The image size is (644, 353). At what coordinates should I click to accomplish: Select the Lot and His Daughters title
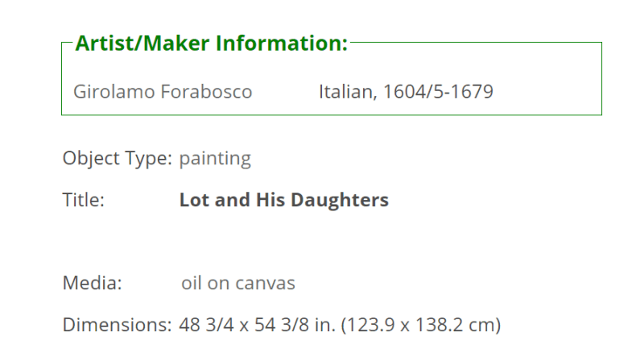coord(284,200)
